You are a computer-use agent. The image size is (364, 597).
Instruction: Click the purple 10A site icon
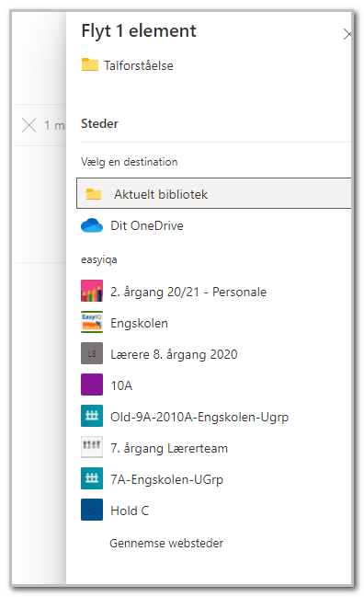coord(92,385)
